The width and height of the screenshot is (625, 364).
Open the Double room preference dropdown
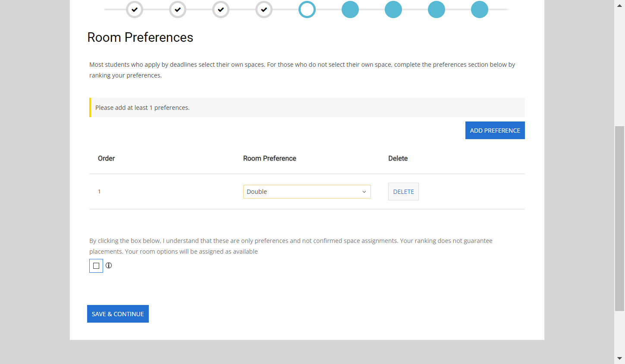click(307, 192)
